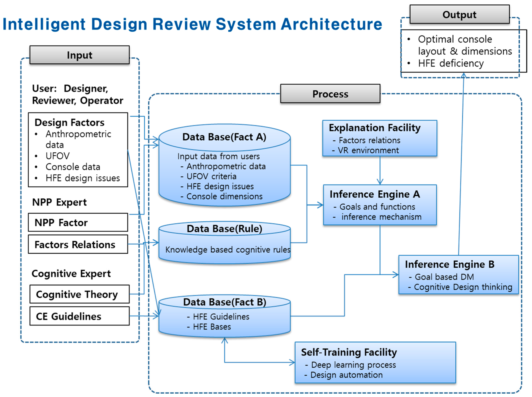Screen dimensions: 532x397
Task: Select the Design Factors box
Action: click(78, 150)
